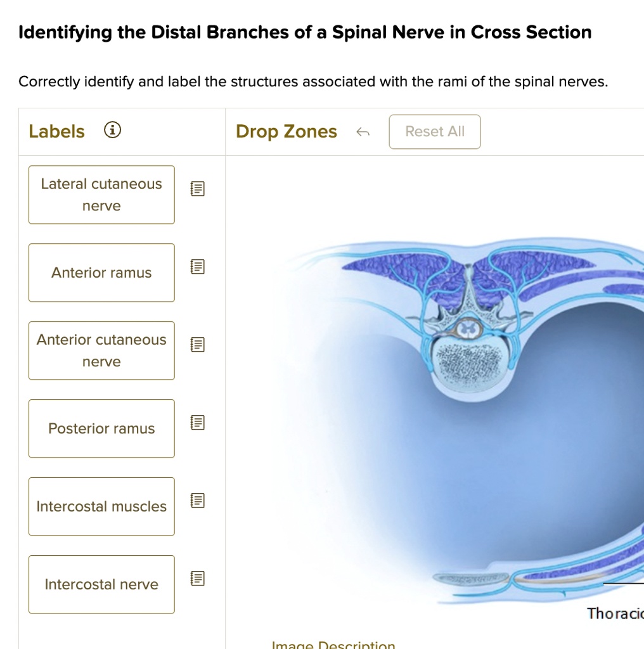Image resolution: width=644 pixels, height=649 pixels.
Task: Click the Drop Zones panel heading
Action: click(x=286, y=131)
